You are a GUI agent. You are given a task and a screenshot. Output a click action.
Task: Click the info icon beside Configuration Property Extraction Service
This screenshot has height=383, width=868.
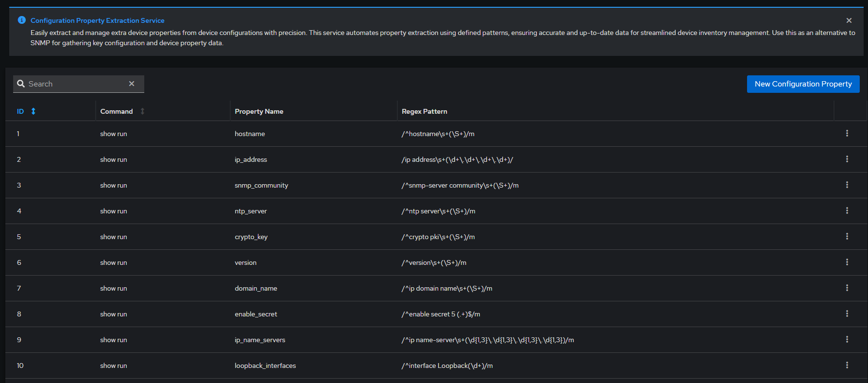click(x=22, y=20)
